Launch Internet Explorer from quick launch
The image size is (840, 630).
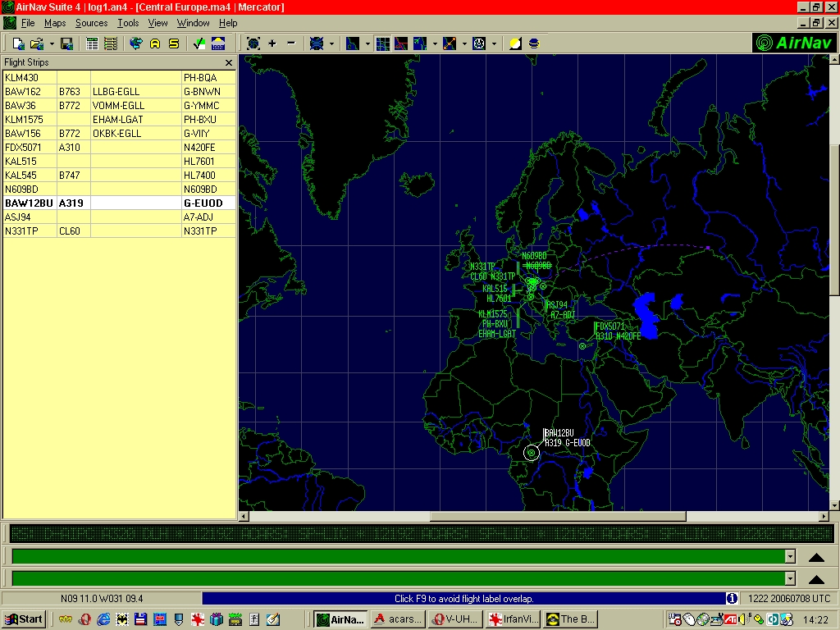point(103,619)
